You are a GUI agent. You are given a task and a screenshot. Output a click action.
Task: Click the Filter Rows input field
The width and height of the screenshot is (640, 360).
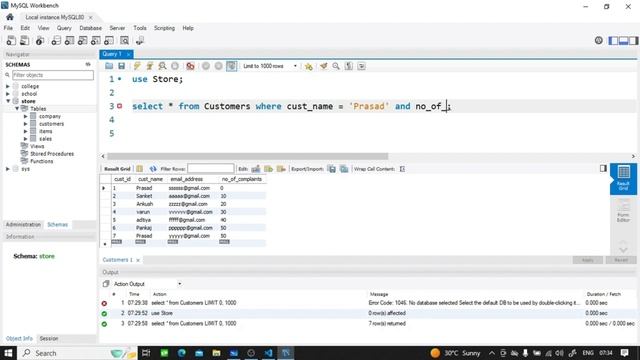[211, 169]
